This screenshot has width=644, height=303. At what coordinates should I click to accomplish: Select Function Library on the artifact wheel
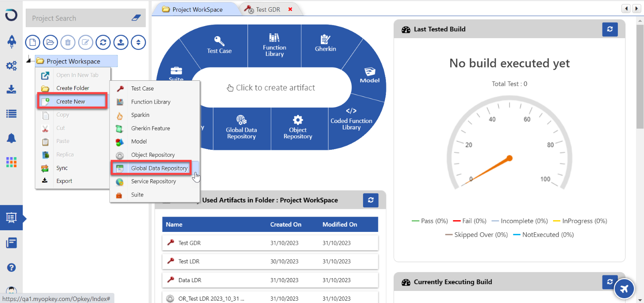click(275, 45)
